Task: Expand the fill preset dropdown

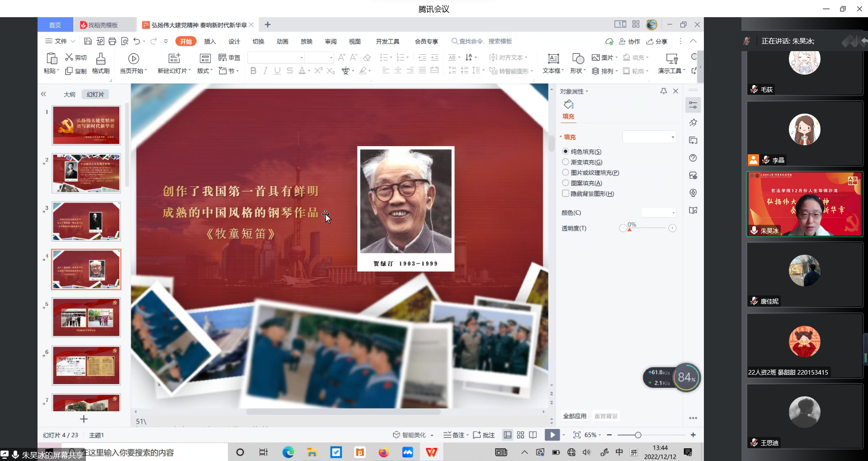Action: (673, 137)
